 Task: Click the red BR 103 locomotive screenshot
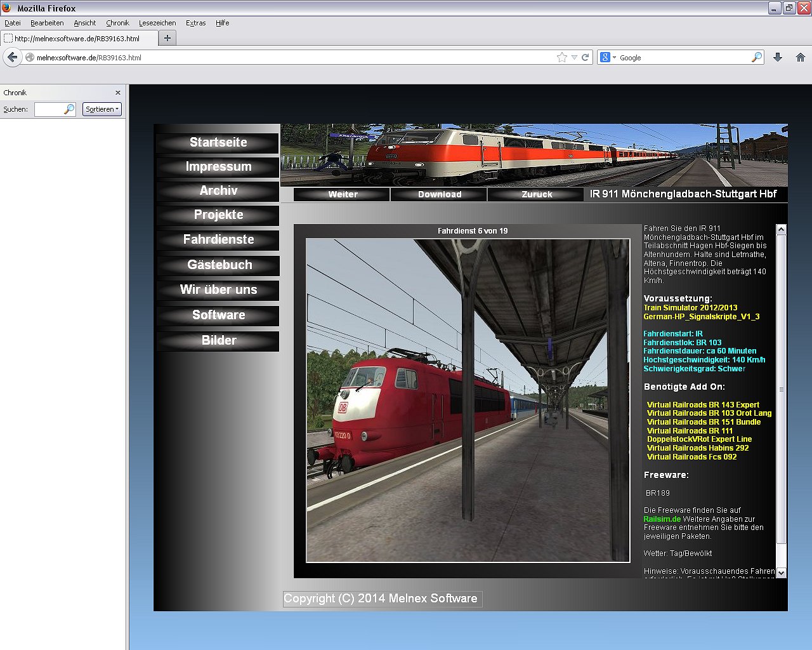468,401
